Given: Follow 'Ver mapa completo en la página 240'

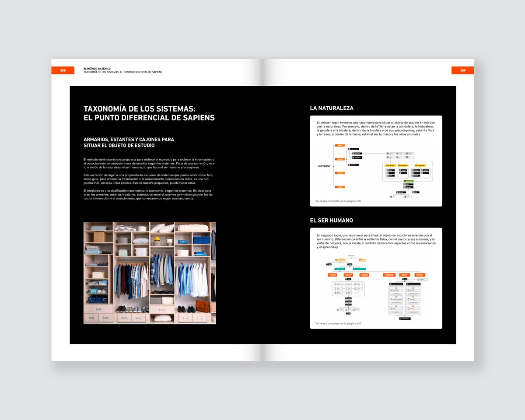Looking at the screenshot, I should (x=338, y=324).
